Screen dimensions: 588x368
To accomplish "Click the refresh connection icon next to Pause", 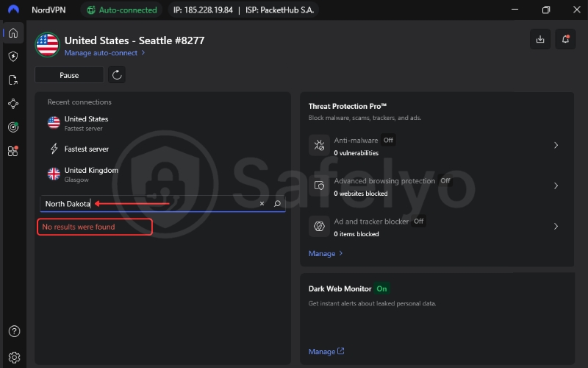I will 116,75.
